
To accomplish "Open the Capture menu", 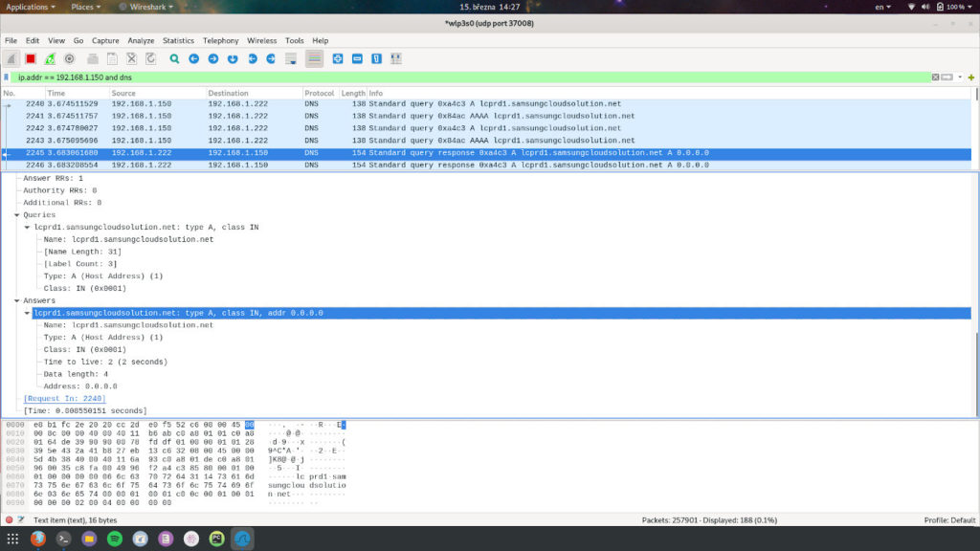I will 105,40.
